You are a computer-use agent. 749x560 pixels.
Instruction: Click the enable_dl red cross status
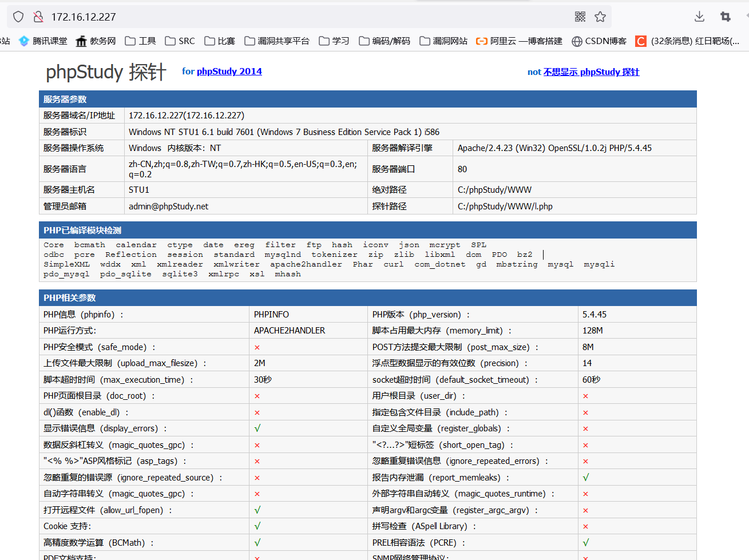click(x=257, y=412)
